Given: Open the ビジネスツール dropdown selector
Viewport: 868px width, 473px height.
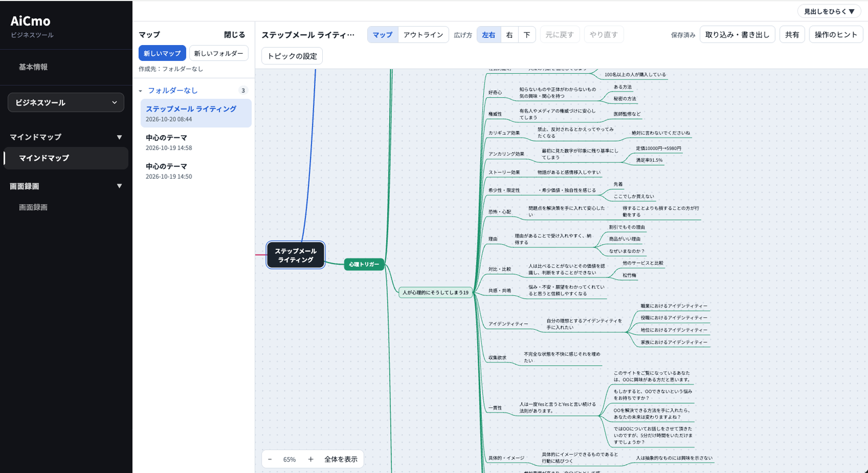Looking at the screenshot, I should (x=66, y=103).
